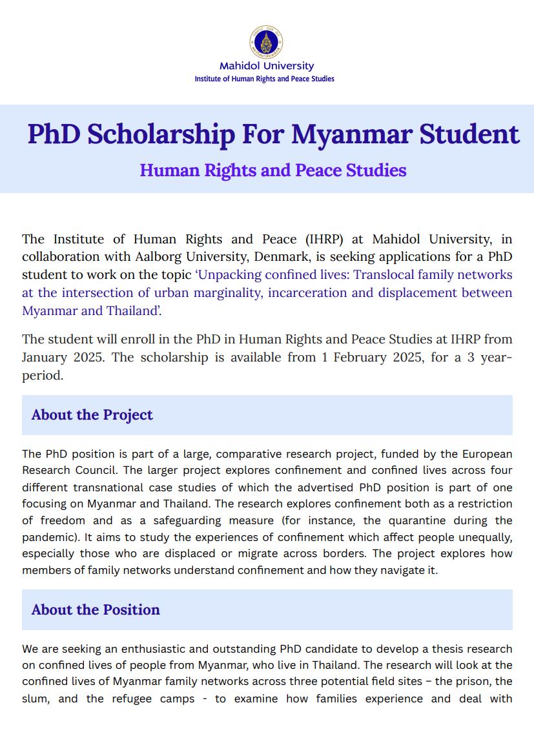Click the Institute of Human Rights and Peace Studies line

point(264,79)
